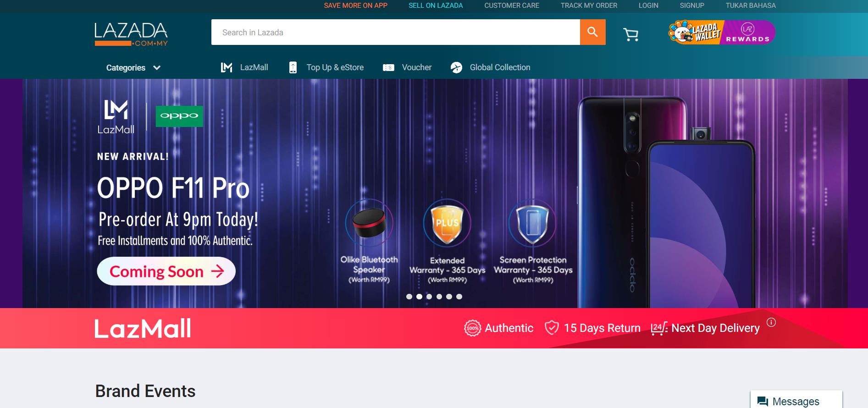Select the sixth carousel dot

[459, 297]
